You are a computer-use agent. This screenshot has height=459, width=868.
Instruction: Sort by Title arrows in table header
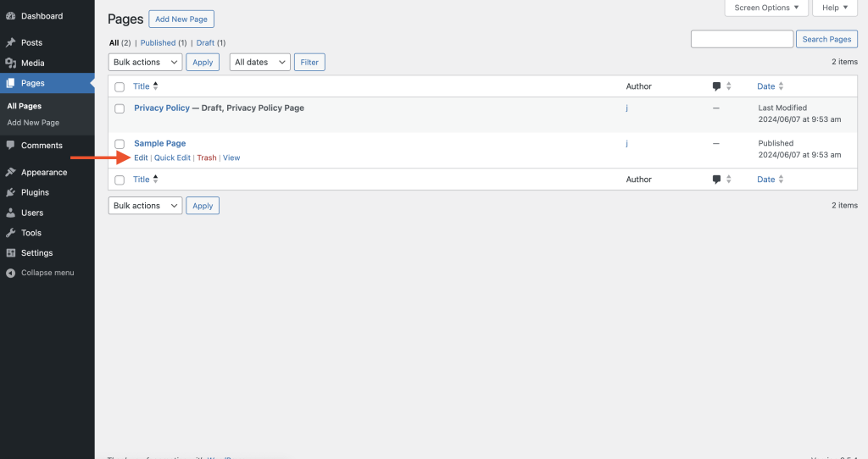pyautogui.click(x=156, y=86)
